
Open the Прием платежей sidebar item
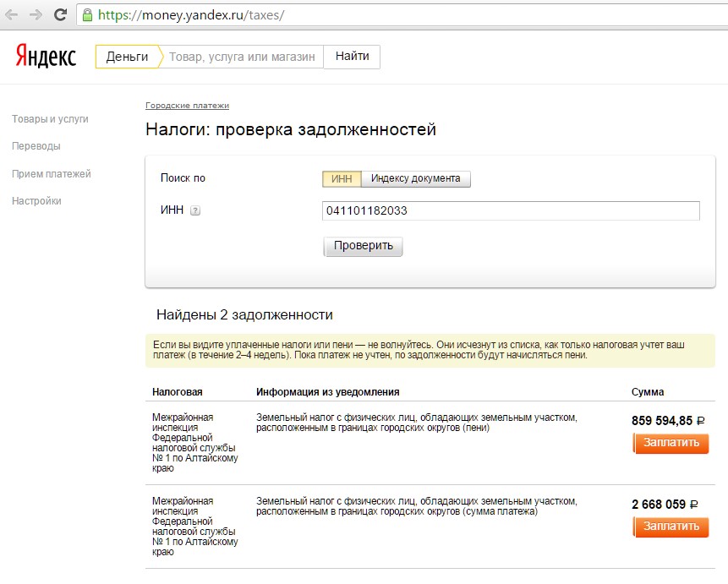[x=52, y=174]
